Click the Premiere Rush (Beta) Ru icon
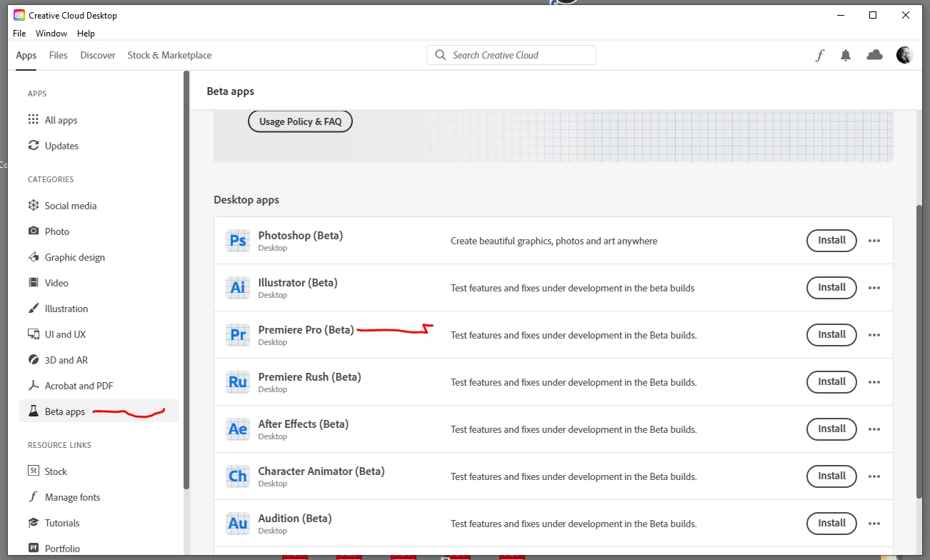The image size is (930, 560). (238, 382)
